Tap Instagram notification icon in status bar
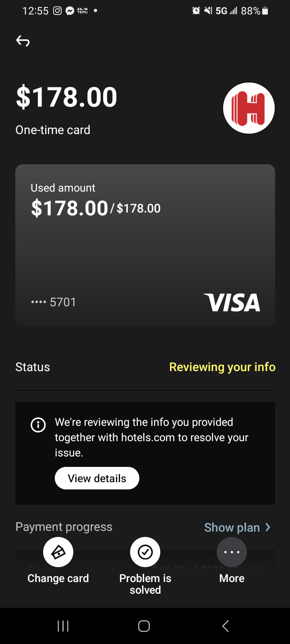This screenshot has height=644, width=290. point(58,11)
